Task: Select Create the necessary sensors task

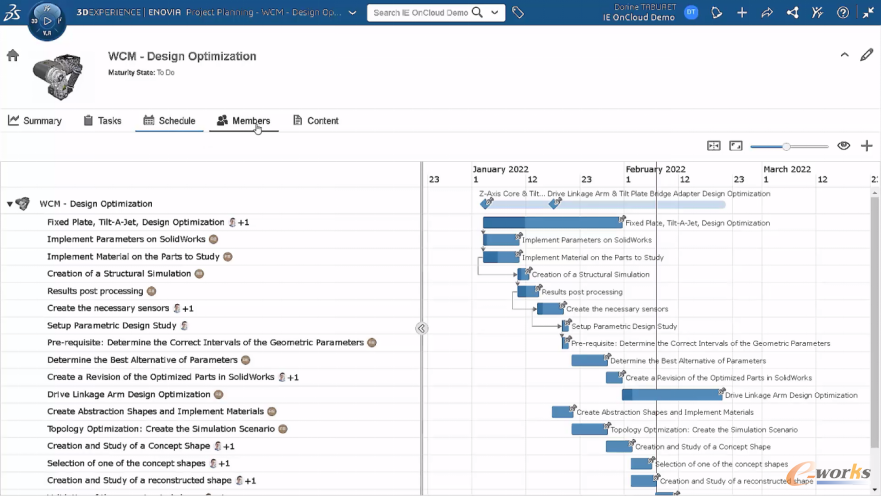Action: pyautogui.click(x=108, y=308)
